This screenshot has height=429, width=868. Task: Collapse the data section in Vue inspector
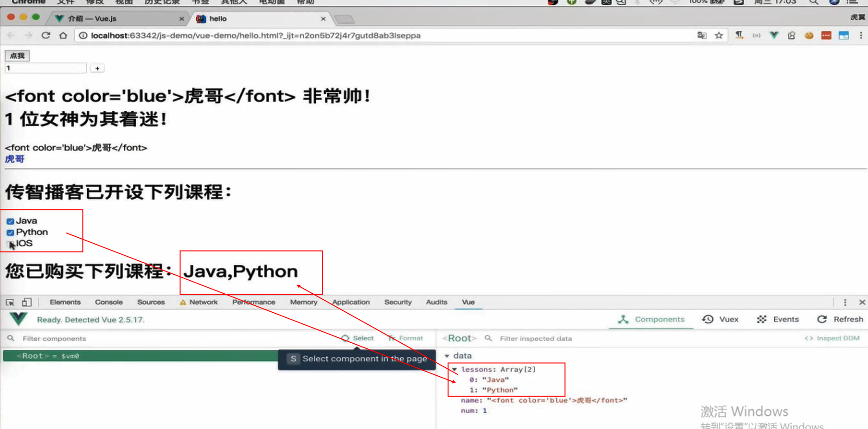(447, 356)
